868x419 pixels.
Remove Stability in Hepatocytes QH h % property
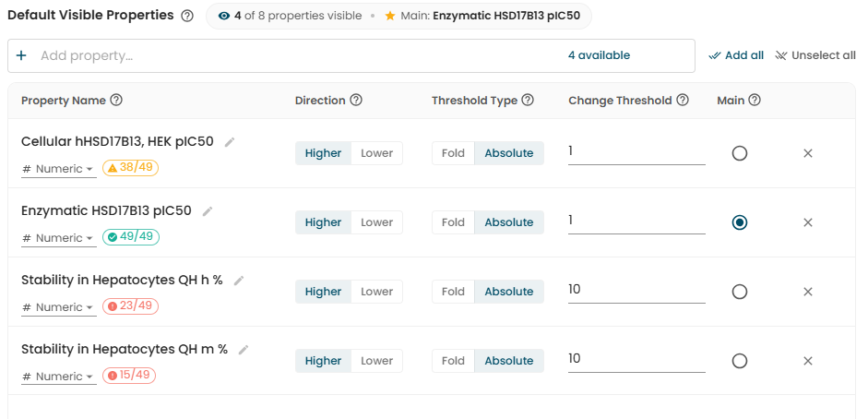pyautogui.click(x=808, y=292)
